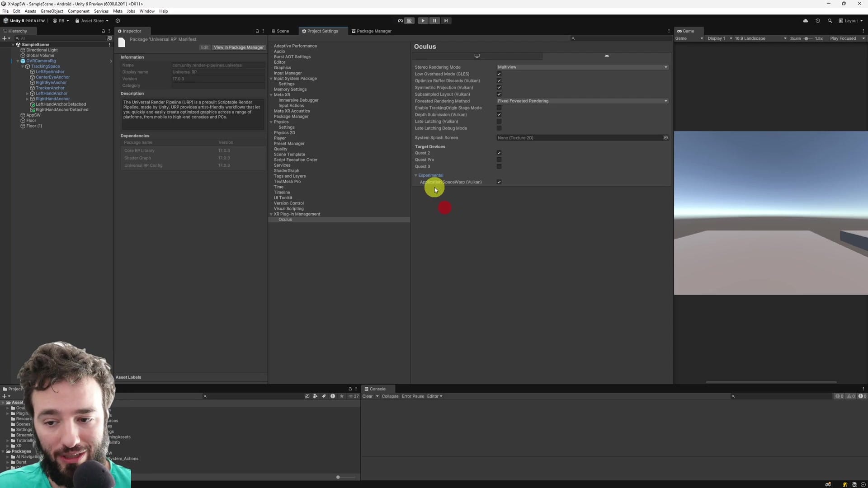Click the Pause button in the toolbar
868x488 pixels.
[x=434, y=20]
